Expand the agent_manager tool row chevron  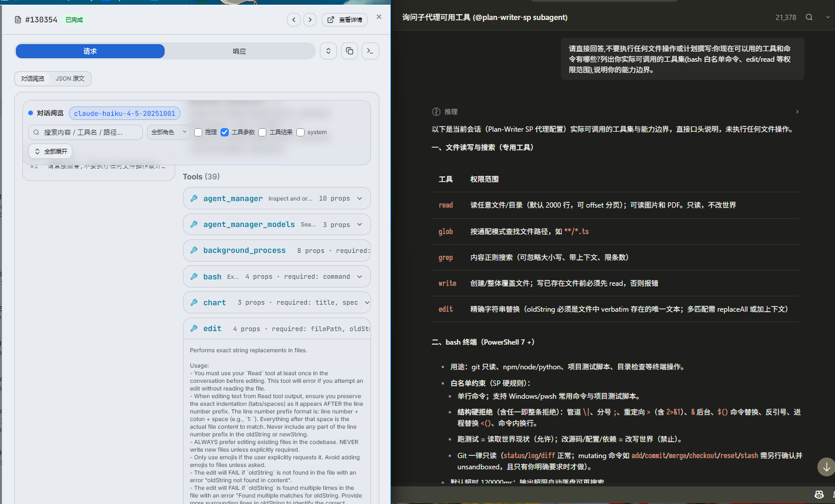click(360, 198)
